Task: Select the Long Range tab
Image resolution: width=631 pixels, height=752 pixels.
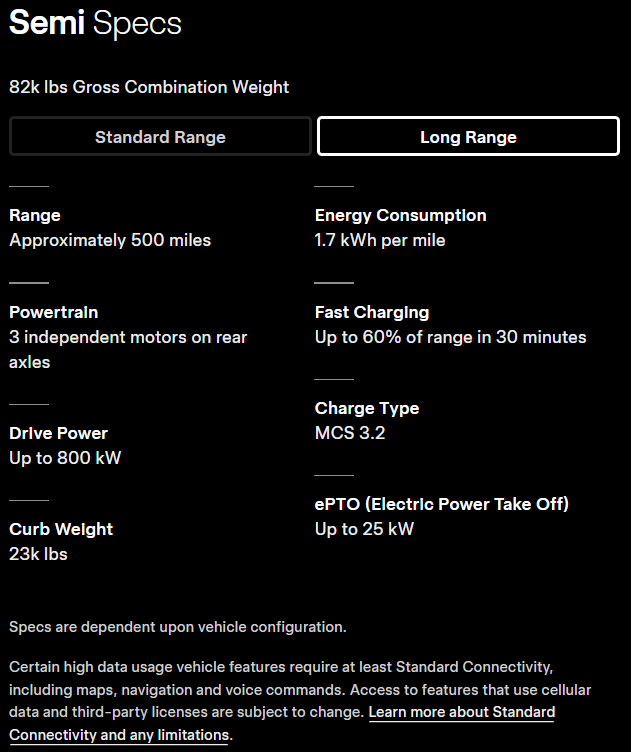Action: (x=468, y=137)
